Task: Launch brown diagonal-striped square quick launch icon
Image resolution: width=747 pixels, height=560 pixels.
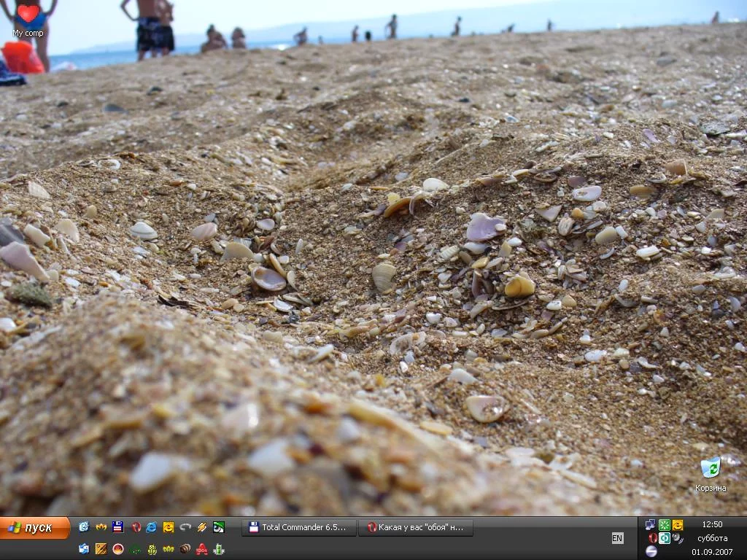Action: pyautogui.click(x=101, y=549)
